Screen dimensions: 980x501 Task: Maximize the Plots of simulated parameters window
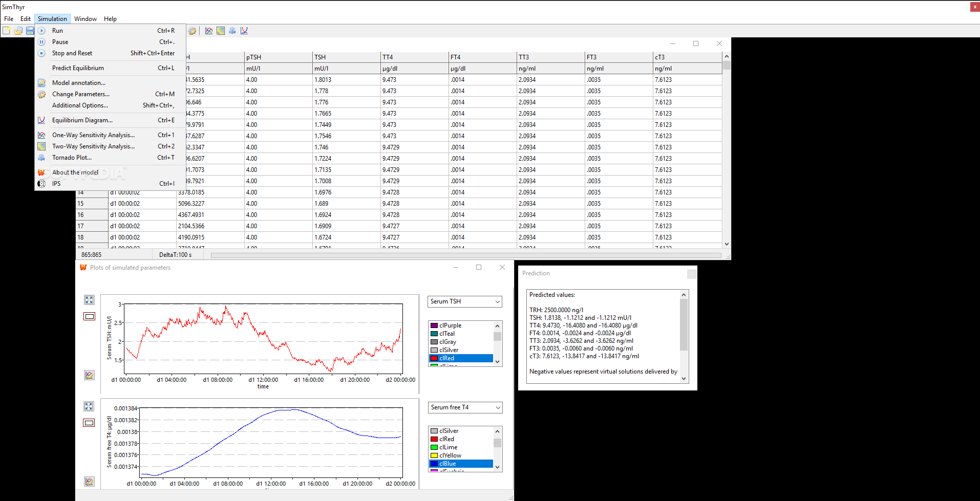click(479, 267)
